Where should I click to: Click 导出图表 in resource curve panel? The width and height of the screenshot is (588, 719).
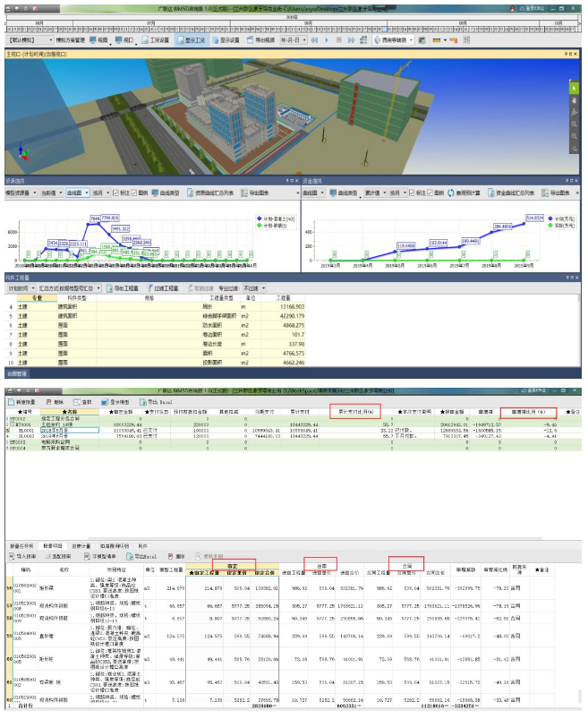(255, 193)
